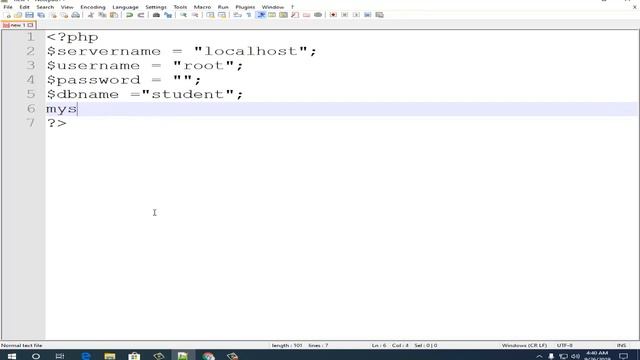
Task: Click the New file toolbar icon
Action: pos(7,15)
